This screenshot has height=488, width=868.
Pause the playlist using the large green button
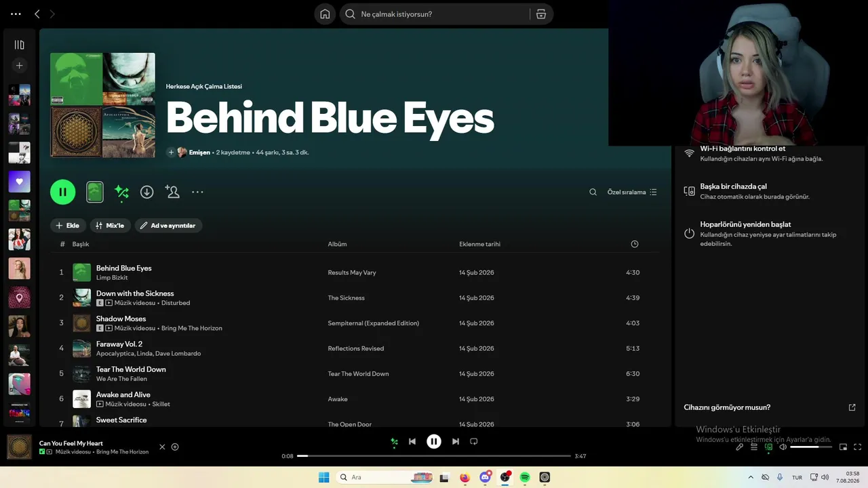tap(62, 192)
